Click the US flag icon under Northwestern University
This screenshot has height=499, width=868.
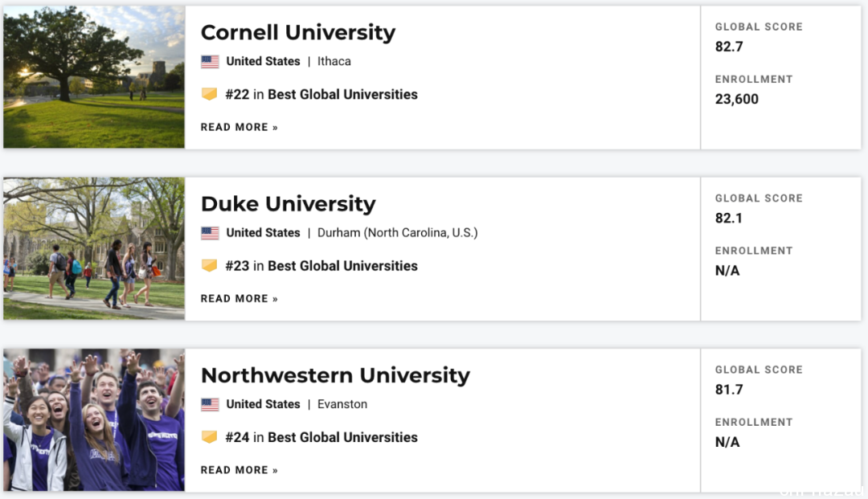pyautogui.click(x=210, y=404)
